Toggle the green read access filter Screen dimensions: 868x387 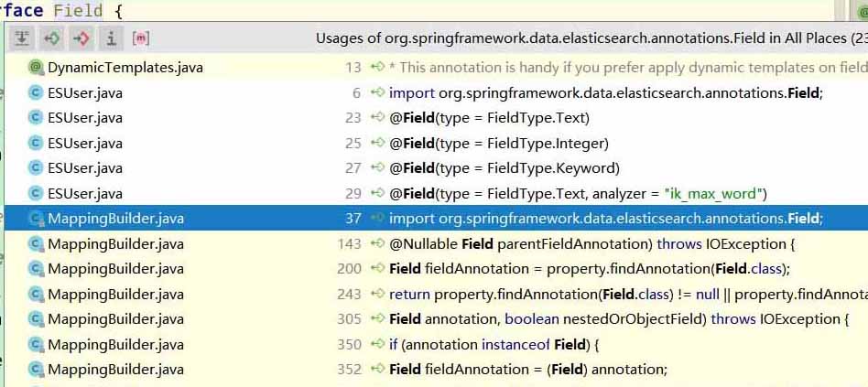tap(51, 38)
